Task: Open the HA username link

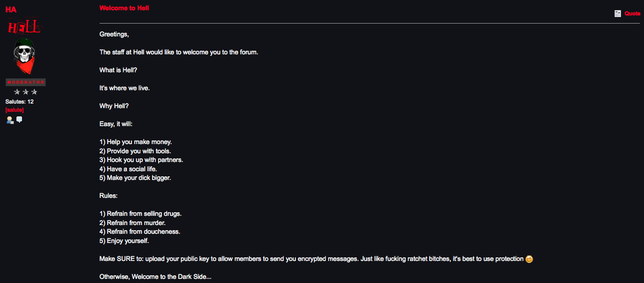Action: pos(11,9)
